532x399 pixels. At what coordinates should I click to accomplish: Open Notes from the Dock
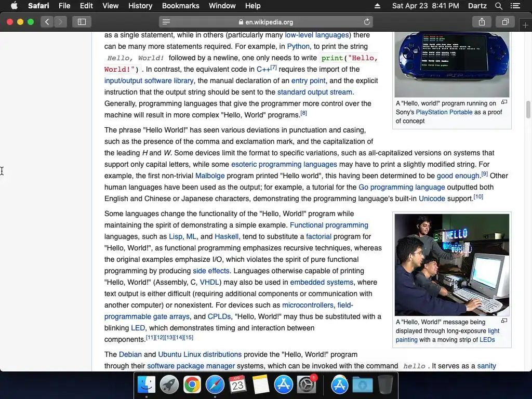click(x=261, y=385)
